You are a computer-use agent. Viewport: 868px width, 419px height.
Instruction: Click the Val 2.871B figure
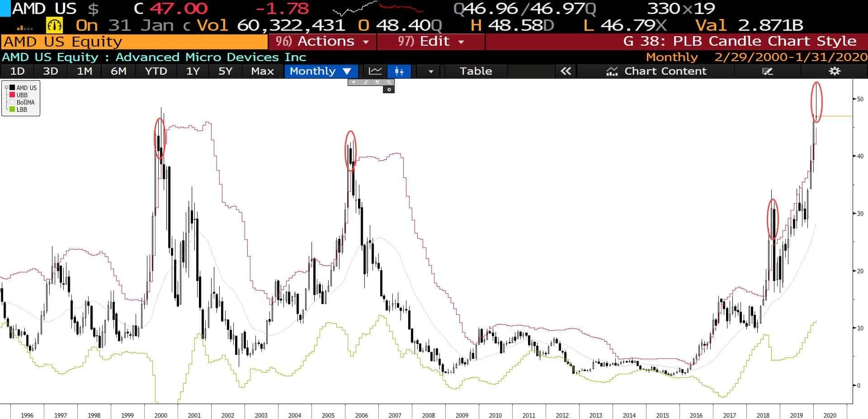pyautogui.click(x=749, y=25)
